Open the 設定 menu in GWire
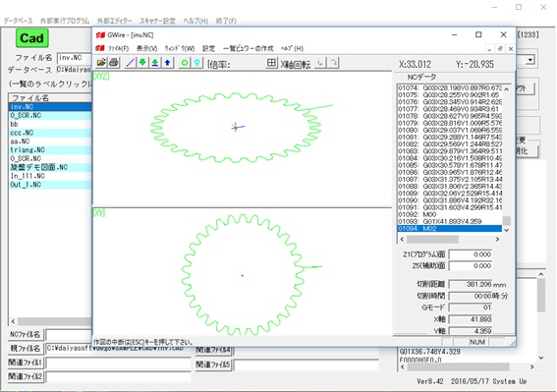Image resolution: width=557 pixels, height=392 pixels. pos(208,48)
